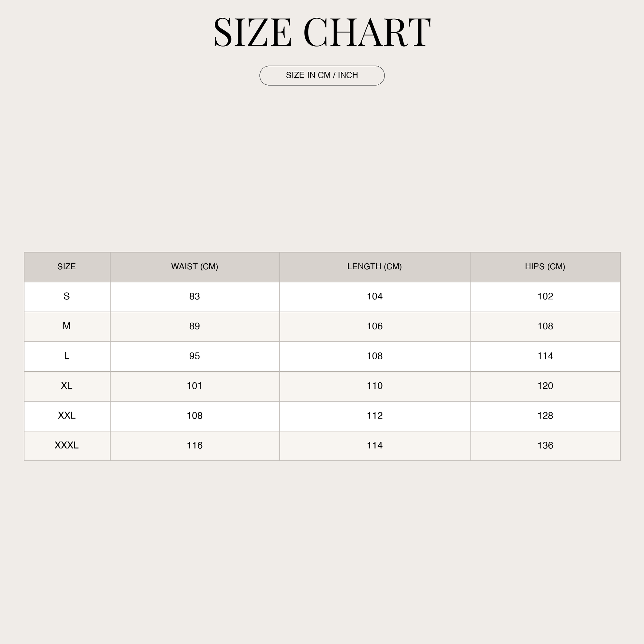Select the LENGTH (CM) column header
644x644 pixels.
pyautogui.click(x=375, y=267)
